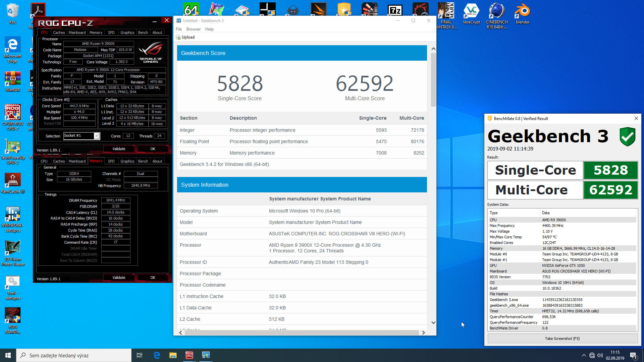
Task: Click Validate in the upper CPU-Z window
Action: (x=119, y=149)
